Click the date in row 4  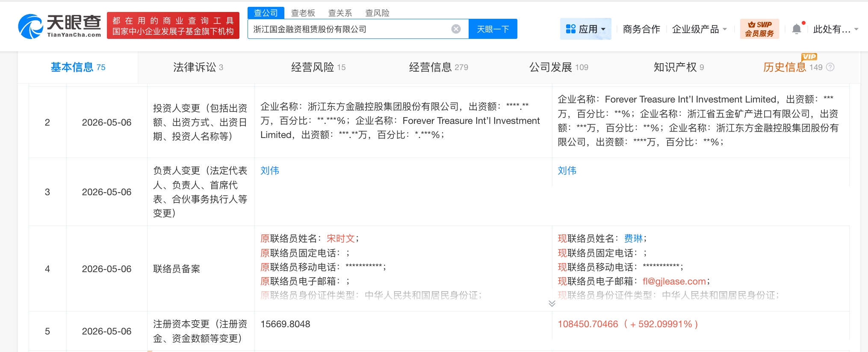point(106,269)
